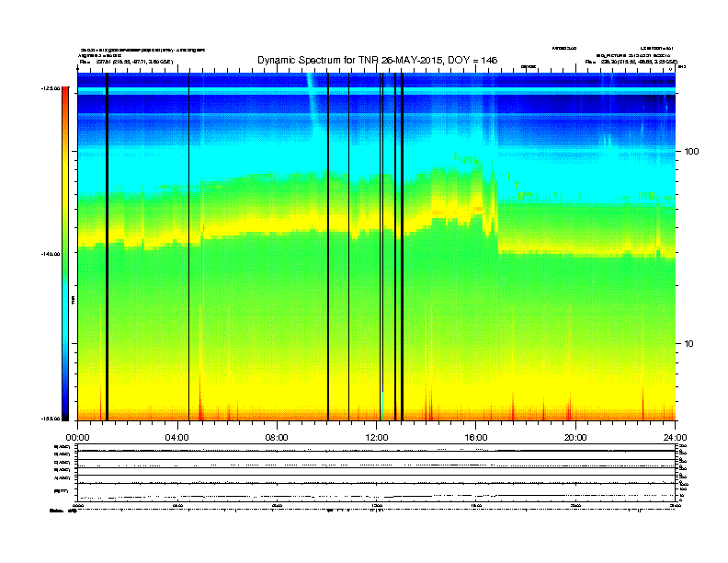Click the 20:00 time axis label
The image size is (728, 563).
click(x=575, y=438)
